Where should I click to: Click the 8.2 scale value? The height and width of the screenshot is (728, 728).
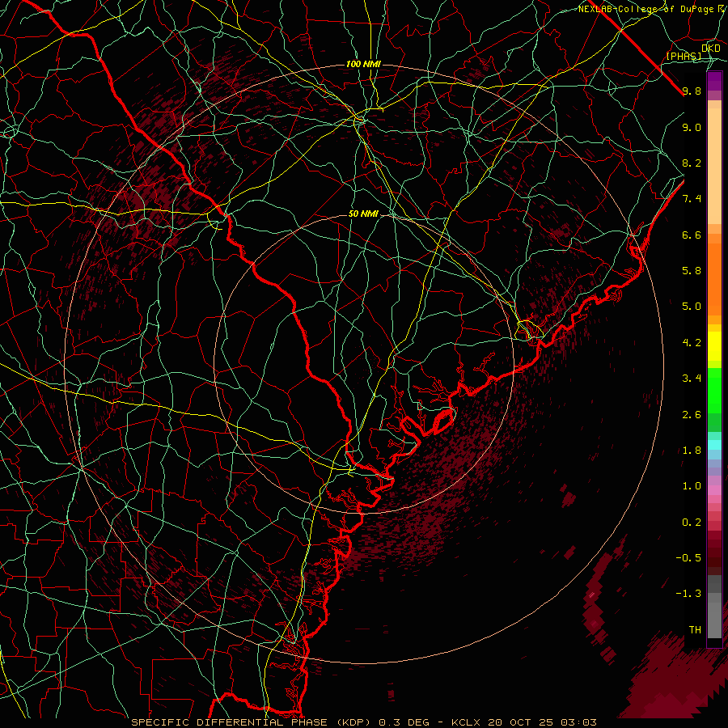click(x=692, y=163)
